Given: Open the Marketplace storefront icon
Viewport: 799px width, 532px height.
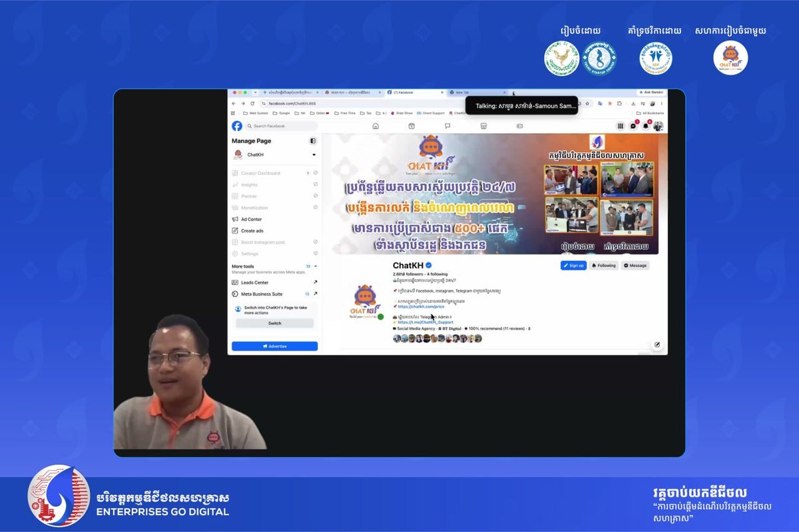Looking at the screenshot, I should click(x=483, y=126).
